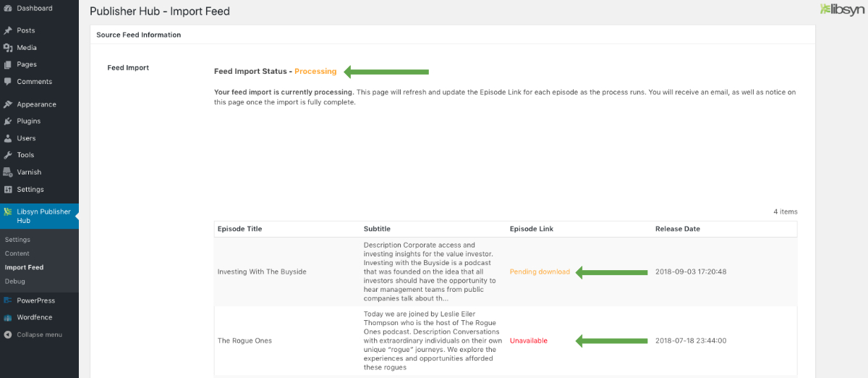Screen dimensions: 868x378
Task: Click the Wordfence shield icon
Action: [x=8, y=317]
